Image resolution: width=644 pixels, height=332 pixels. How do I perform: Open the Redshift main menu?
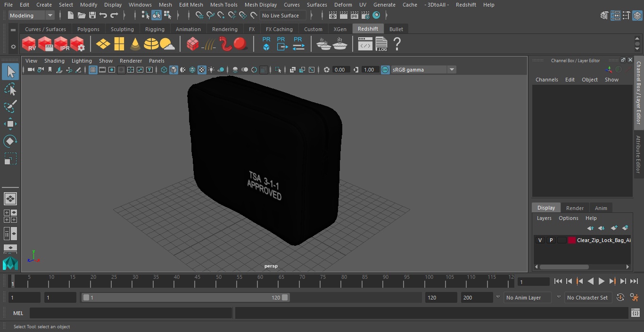click(466, 5)
